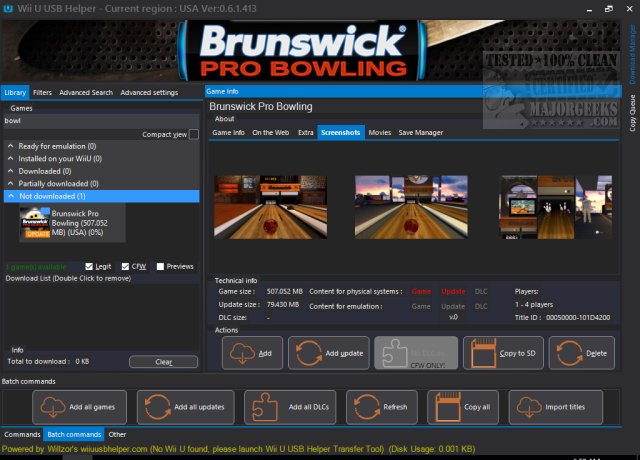Viewport: 640px width, 460px height.
Task: Click the Import titles label
Action: (565, 407)
